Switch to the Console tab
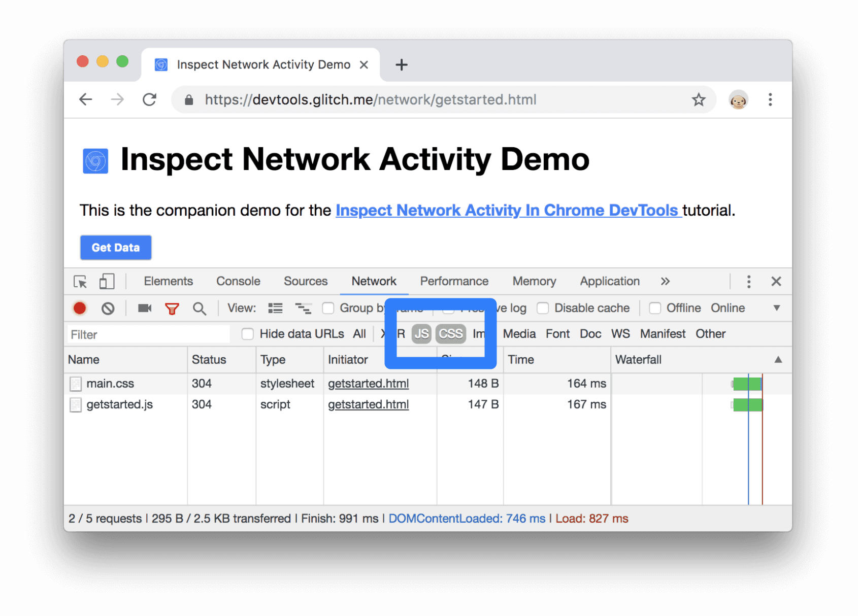 [238, 282]
